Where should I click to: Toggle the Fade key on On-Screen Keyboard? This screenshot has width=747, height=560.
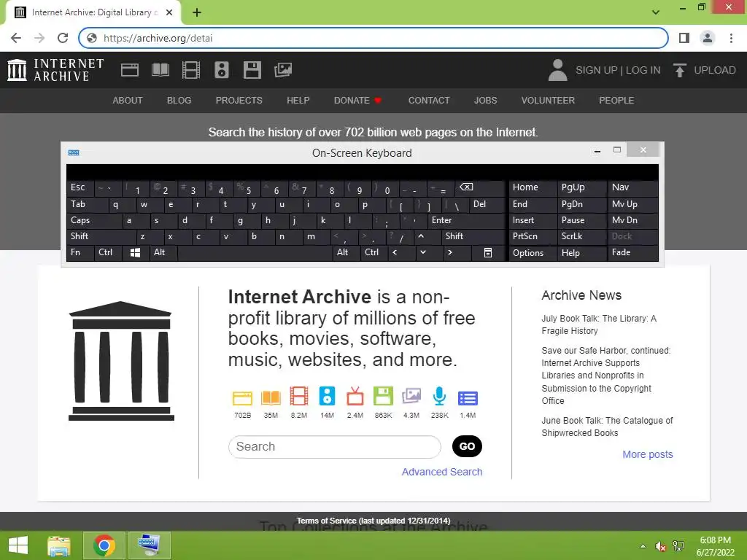(x=632, y=253)
